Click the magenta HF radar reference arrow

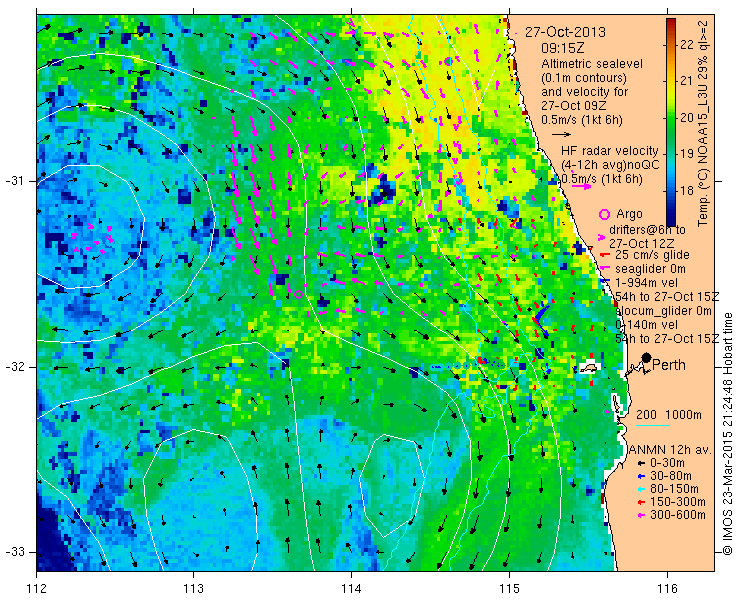(581, 186)
